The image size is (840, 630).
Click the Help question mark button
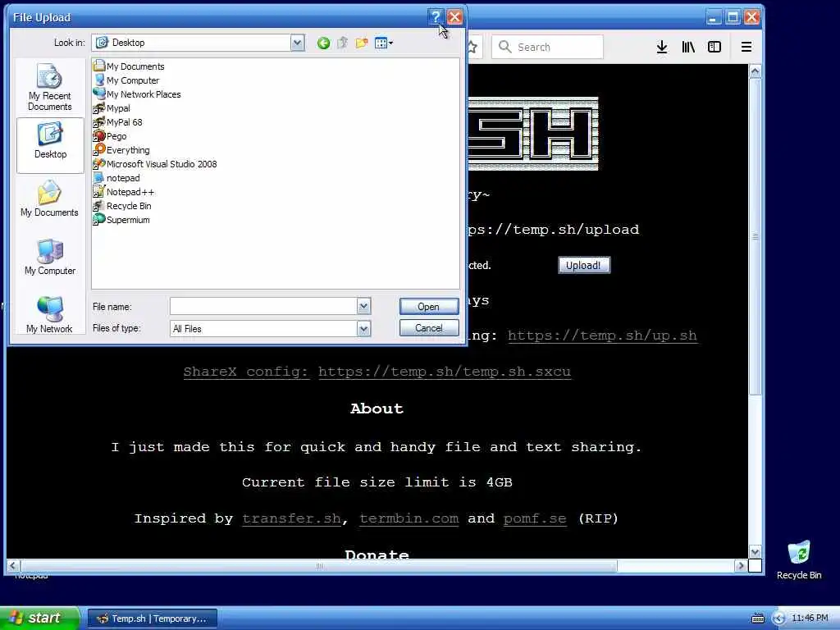pos(436,17)
